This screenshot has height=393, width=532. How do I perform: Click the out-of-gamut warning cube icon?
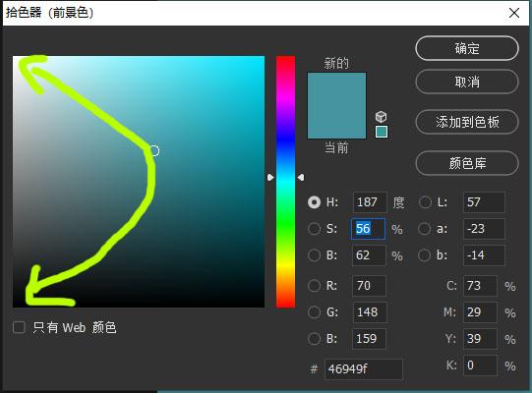pyautogui.click(x=381, y=117)
